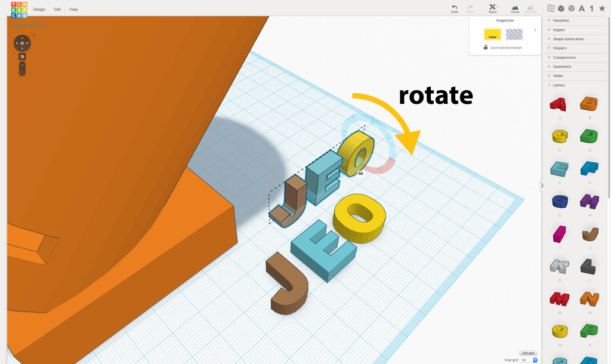Click the star favorites toolbar icon
Screen dimensions: 611x364
coord(602,8)
